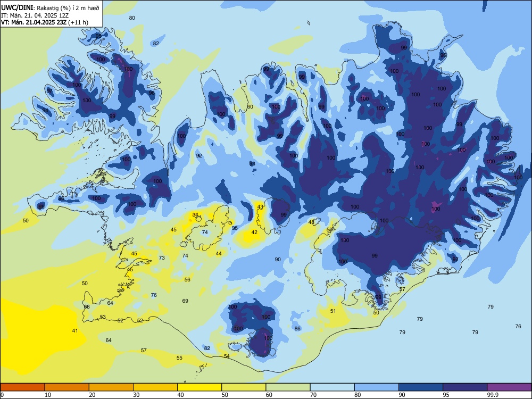Image resolution: width=532 pixels, height=399 pixels.
Task: Click the '30' legend tick label
Action: [136, 395]
